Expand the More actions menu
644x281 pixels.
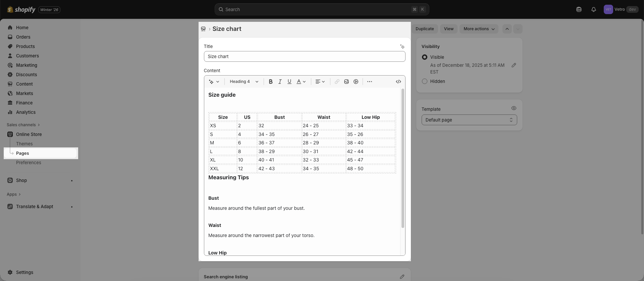point(479,29)
